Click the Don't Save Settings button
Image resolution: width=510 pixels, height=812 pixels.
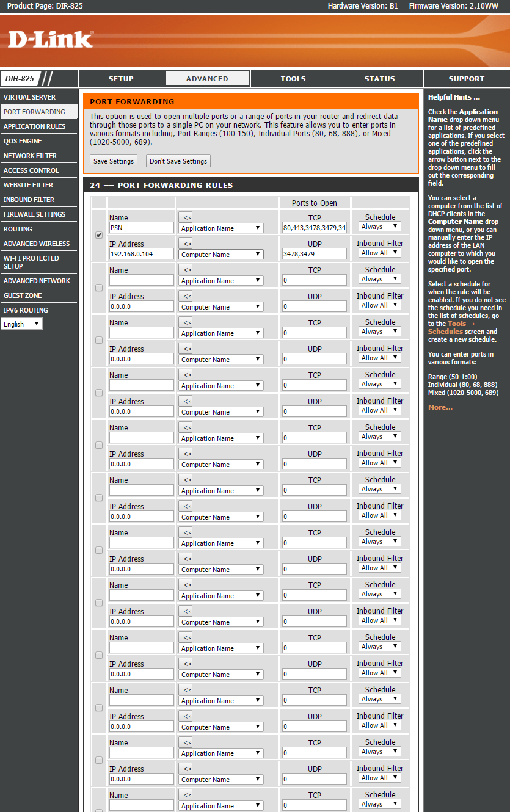pos(178,161)
